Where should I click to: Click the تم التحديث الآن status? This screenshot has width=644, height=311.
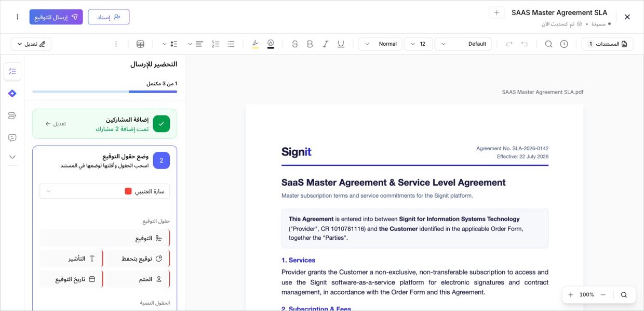coord(558,24)
